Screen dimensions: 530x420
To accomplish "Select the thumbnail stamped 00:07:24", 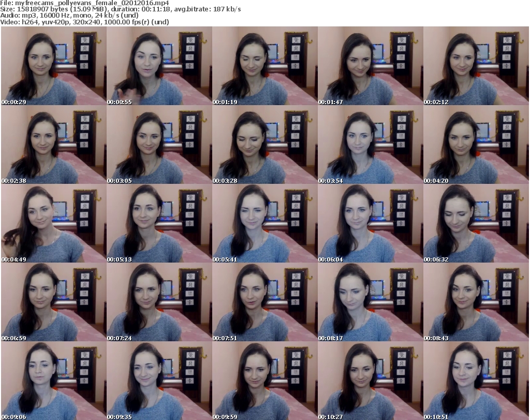I will click(x=159, y=302).
